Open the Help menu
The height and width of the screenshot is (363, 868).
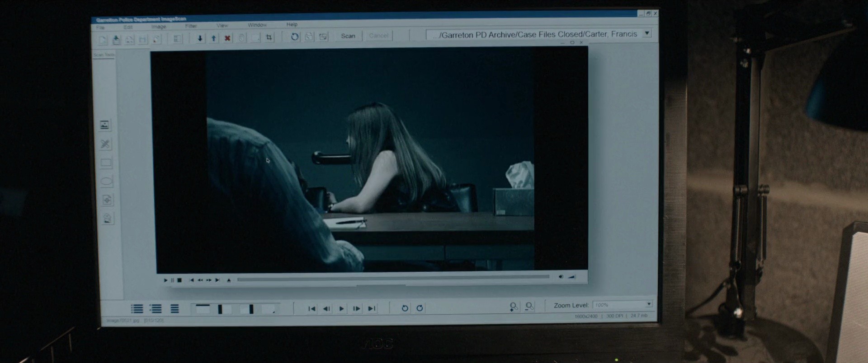(292, 24)
